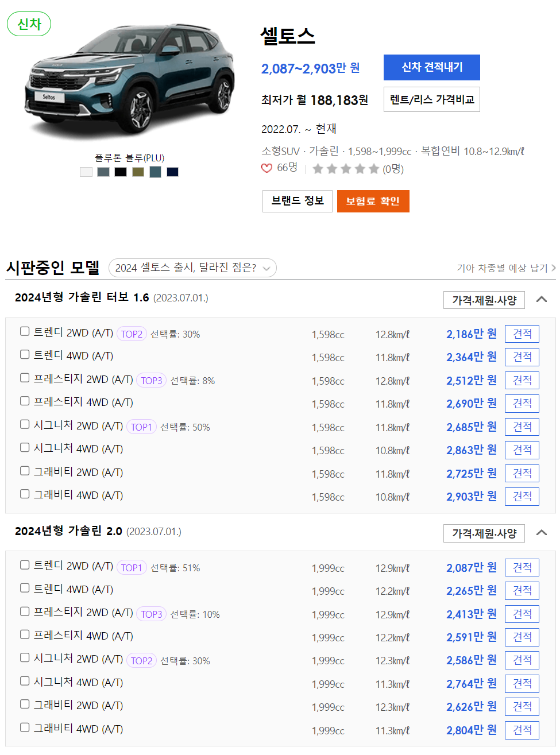Image resolution: width=560 pixels, height=755 pixels.
Task: Select the black color swatch
Action: [121, 172]
